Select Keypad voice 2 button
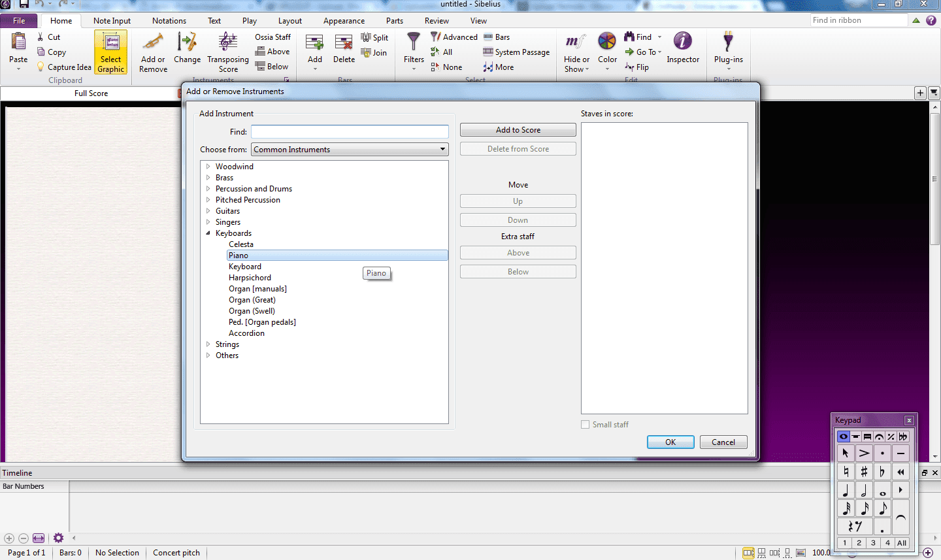 [x=859, y=542]
